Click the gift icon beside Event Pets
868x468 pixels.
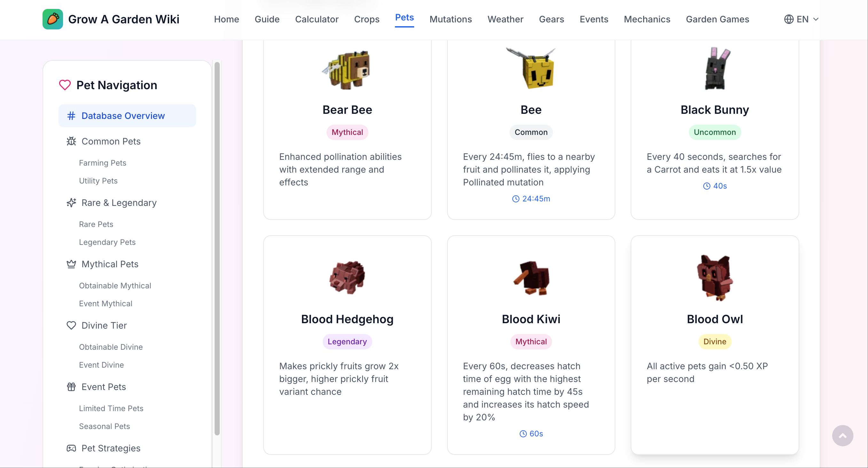pyautogui.click(x=71, y=386)
